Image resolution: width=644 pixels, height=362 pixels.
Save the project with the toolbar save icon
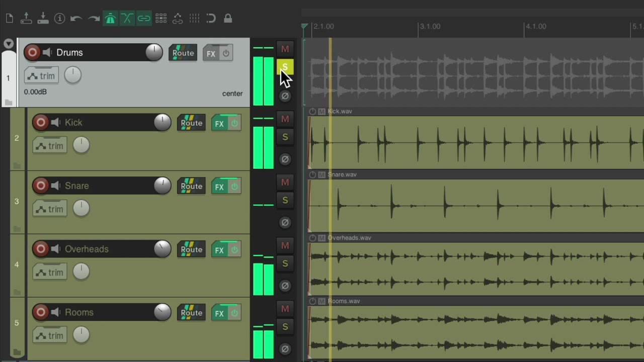tap(43, 19)
